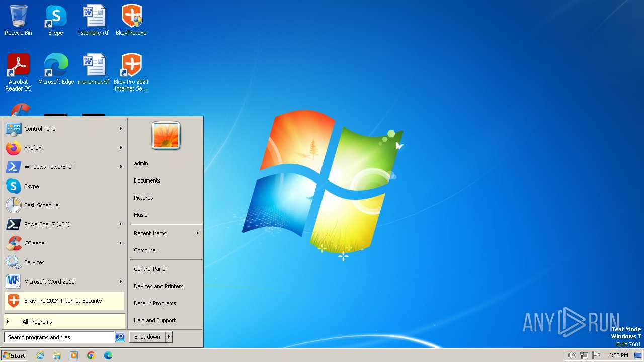Open the Recycle Bin desktop icon
This screenshot has height=362, width=644.
coord(18,20)
